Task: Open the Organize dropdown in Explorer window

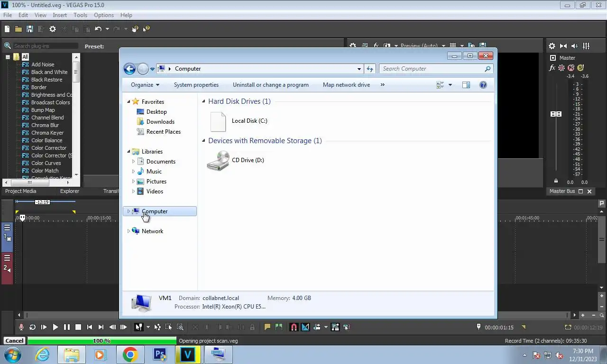Action: tap(145, 85)
